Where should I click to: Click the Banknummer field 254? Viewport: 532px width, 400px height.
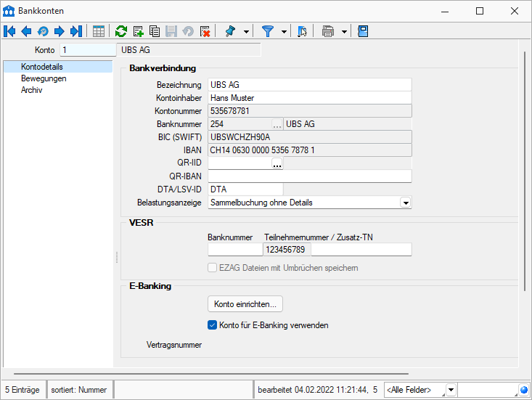(240, 124)
